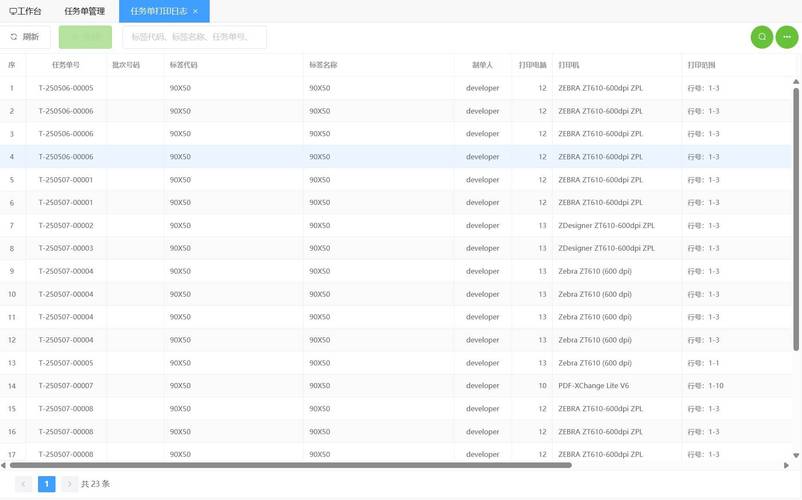Select the T-250507-00003 task number cell
The image size is (802, 500).
pyautogui.click(x=66, y=248)
